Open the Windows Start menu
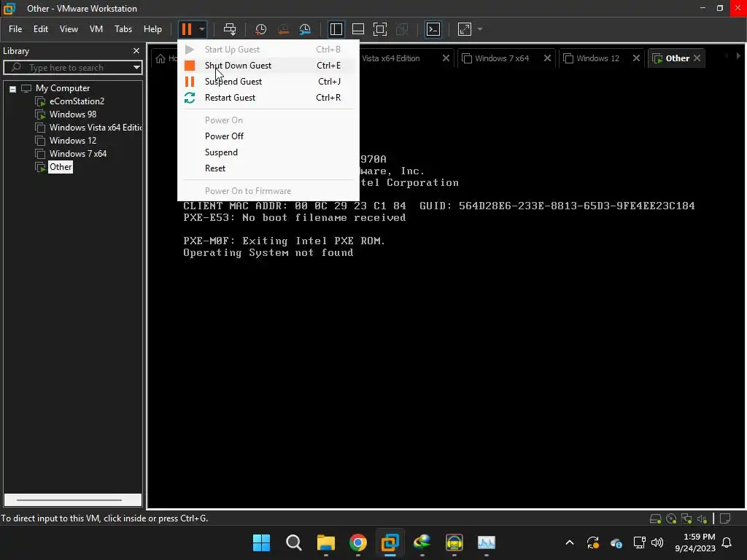The height and width of the screenshot is (560, 747). [262, 542]
